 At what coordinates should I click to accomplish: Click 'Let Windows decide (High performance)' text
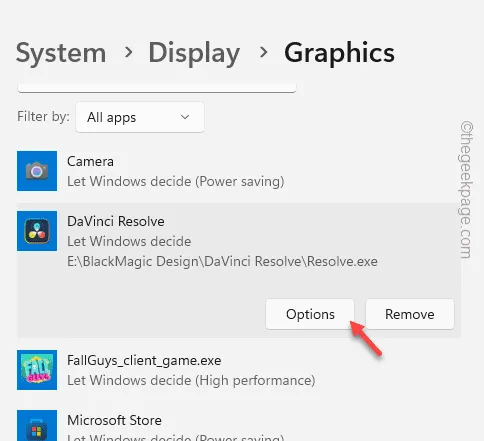pos(191,380)
